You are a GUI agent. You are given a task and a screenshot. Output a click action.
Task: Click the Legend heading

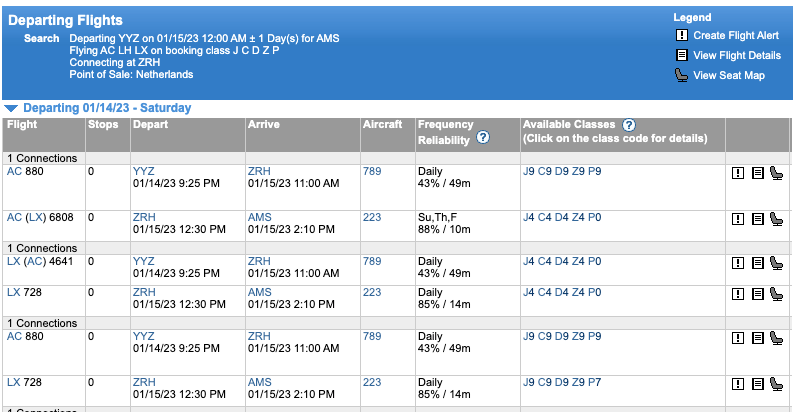tap(692, 17)
